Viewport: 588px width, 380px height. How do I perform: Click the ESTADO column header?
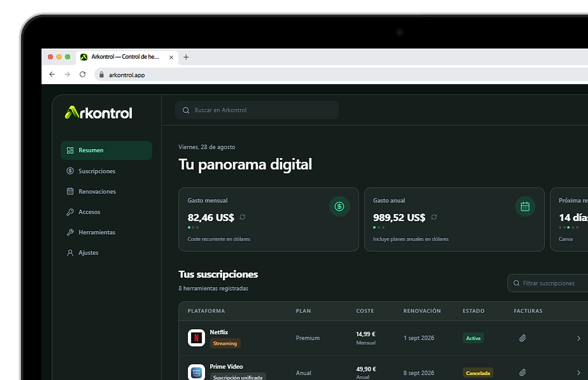tap(473, 311)
